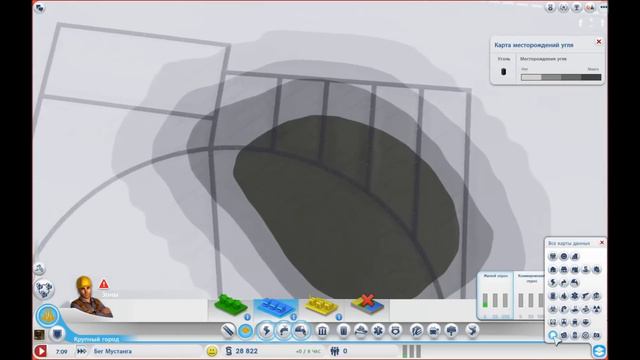Open the achievements trophy icon

click(577, 7)
